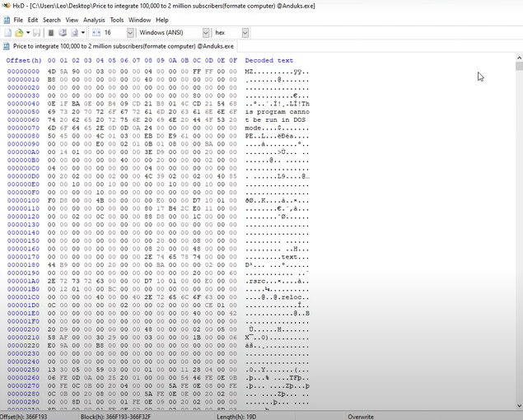The height and width of the screenshot is (420, 523).
Task: Click the vertical scrollbar up arrow
Action: (519, 58)
